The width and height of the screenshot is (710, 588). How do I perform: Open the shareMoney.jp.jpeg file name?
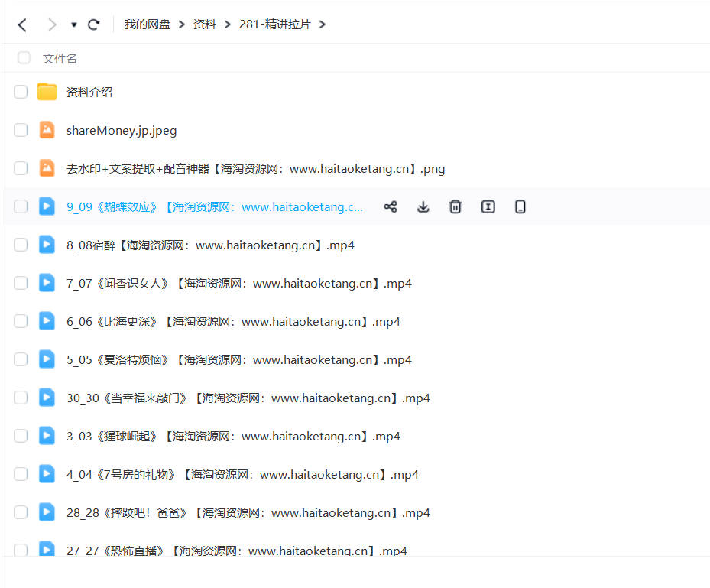pyautogui.click(x=122, y=131)
